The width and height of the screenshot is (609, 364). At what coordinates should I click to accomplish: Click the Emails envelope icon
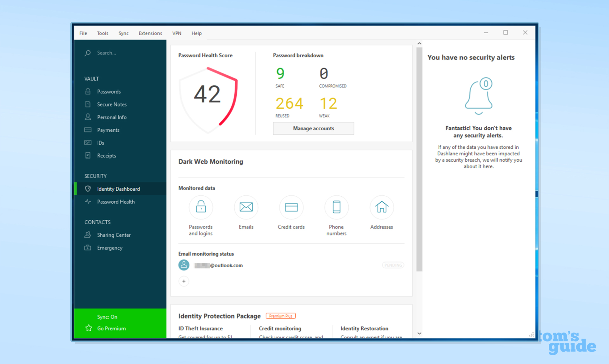[x=246, y=207]
